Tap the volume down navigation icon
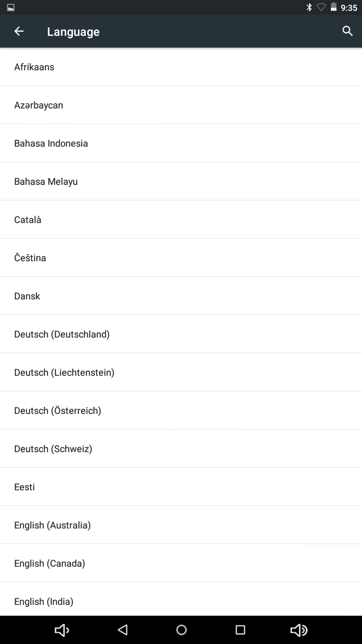Image resolution: width=362 pixels, height=644 pixels. pos(62,630)
